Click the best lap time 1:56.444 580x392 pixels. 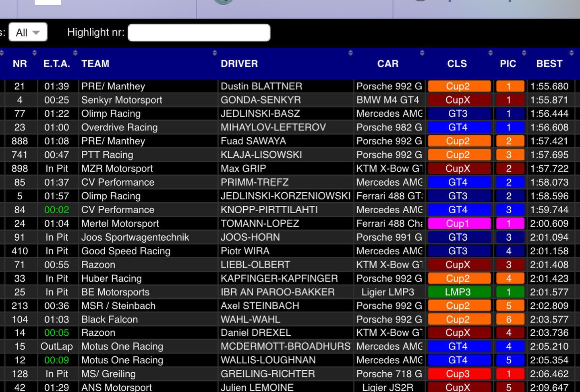tap(549, 113)
